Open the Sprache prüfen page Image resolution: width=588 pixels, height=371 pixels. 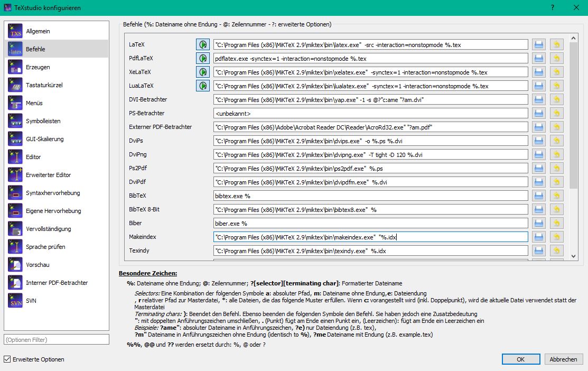(x=57, y=247)
